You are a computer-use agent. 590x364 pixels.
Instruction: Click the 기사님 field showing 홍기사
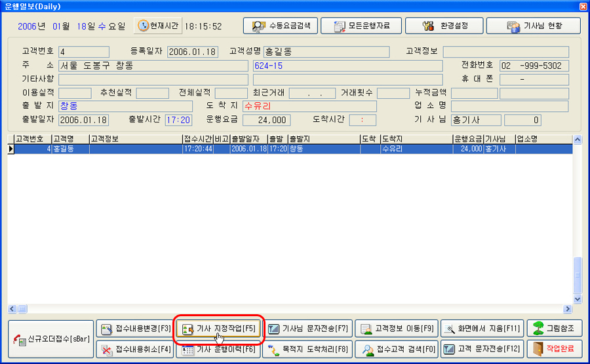476,120
